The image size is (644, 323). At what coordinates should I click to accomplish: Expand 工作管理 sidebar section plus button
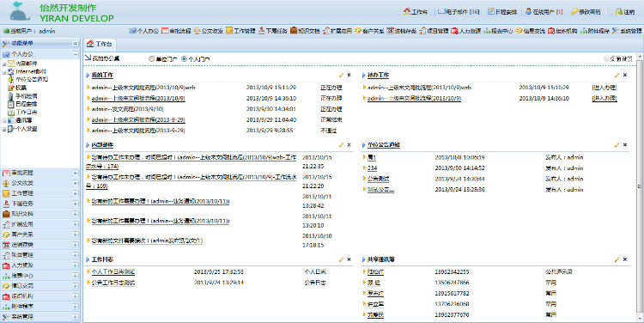click(x=76, y=193)
